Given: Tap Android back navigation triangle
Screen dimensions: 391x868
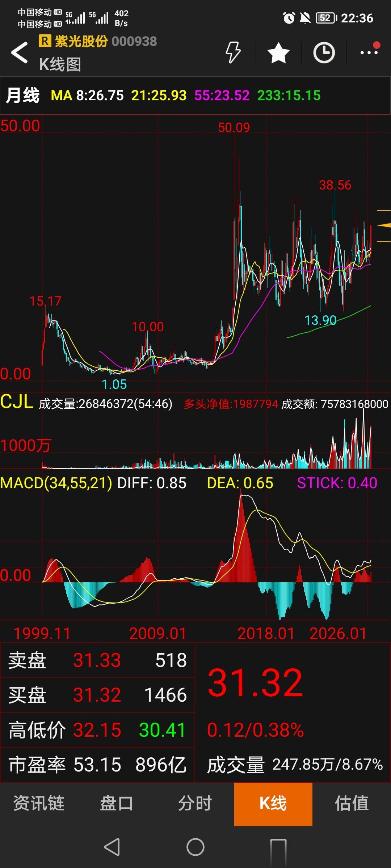Looking at the screenshot, I should click(112, 847).
